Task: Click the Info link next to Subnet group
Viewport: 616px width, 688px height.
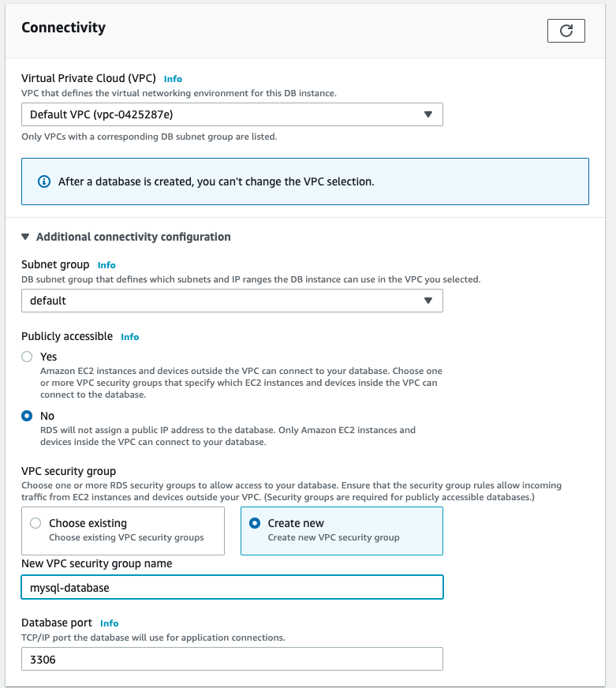Action: click(106, 265)
